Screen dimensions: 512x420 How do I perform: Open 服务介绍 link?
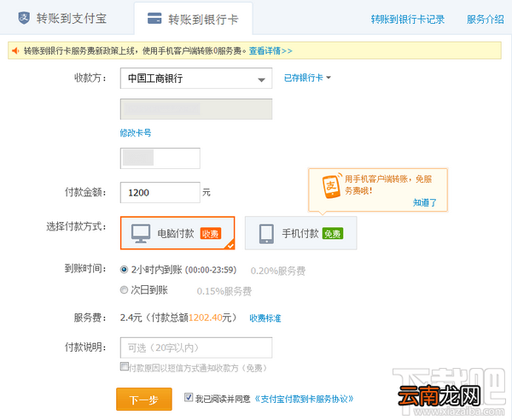point(486,20)
